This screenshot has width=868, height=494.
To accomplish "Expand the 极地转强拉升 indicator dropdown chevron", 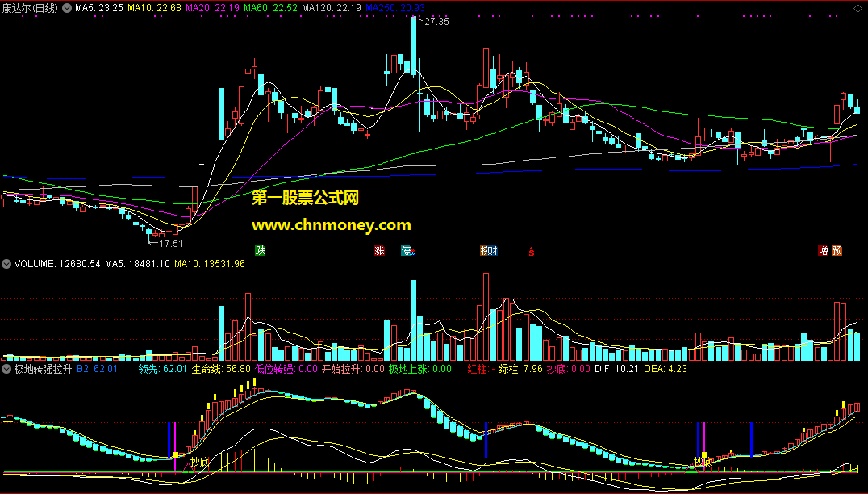I will point(6,369).
